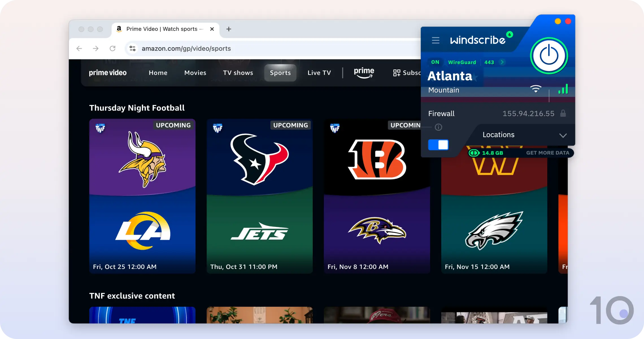644x339 pixels.
Task: Select the Sports navigation tab
Action: [280, 73]
